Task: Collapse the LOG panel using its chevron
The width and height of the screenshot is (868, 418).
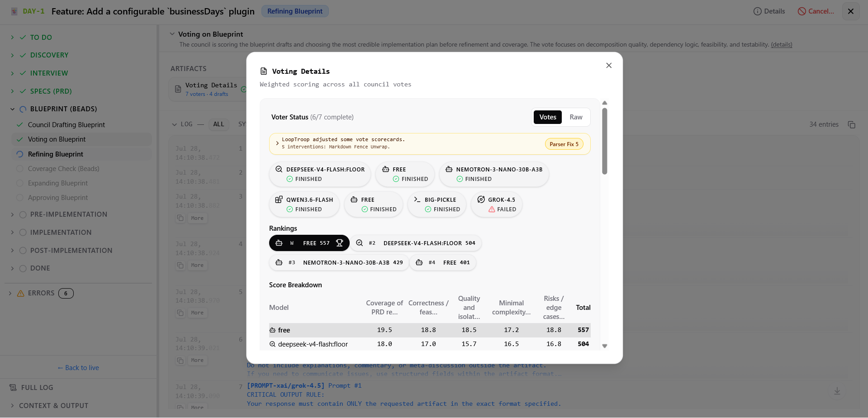Action: [x=174, y=124]
